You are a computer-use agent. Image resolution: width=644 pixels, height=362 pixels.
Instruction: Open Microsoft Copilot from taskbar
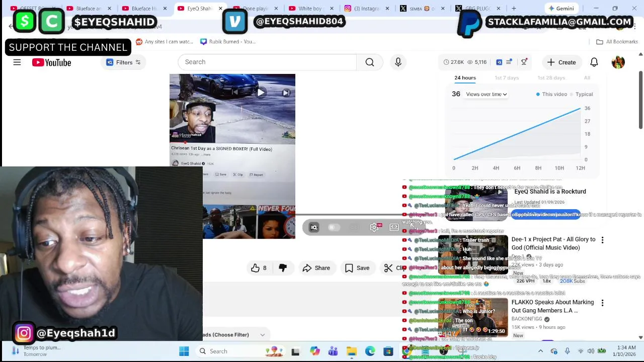point(314,351)
